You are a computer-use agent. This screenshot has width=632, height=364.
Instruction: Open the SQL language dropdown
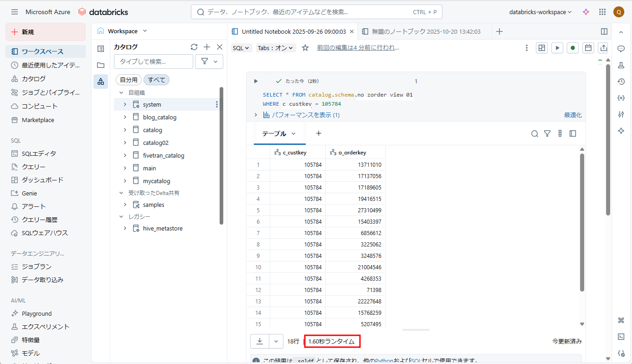[x=241, y=48]
